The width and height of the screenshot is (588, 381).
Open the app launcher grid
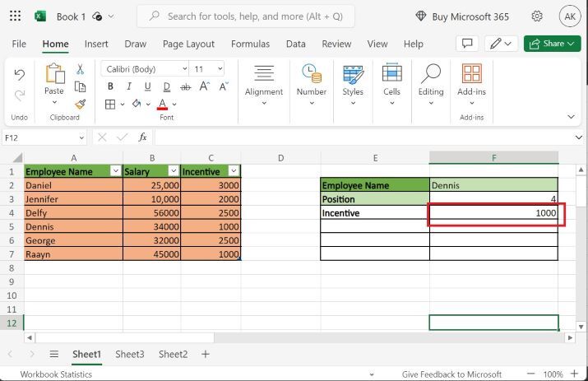point(15,16)
